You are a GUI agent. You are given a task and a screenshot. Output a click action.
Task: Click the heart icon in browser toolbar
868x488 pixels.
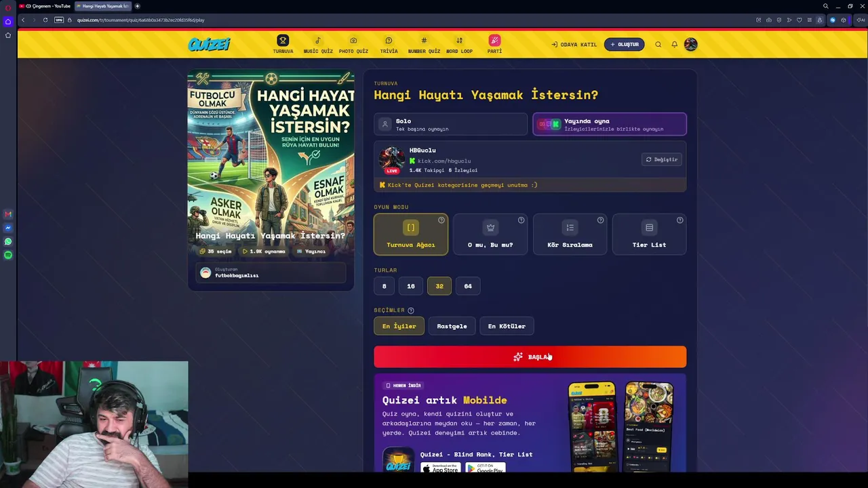tap(799, 20)
